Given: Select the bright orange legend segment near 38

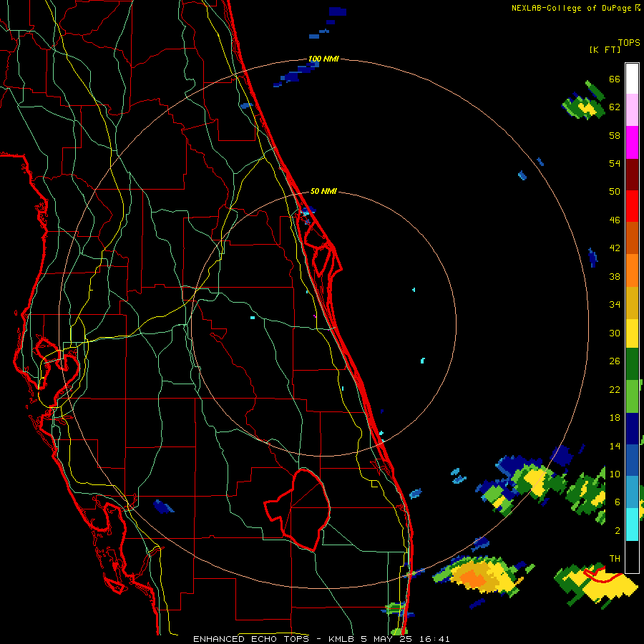Looking at the screenshot, I should (x=632, y=270).
